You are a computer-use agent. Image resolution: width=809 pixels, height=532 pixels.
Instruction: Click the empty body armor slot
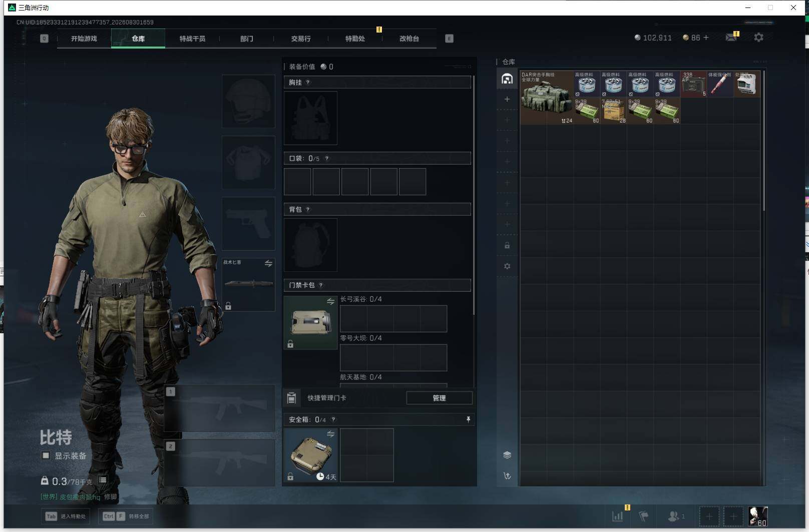tap(248, 162)
